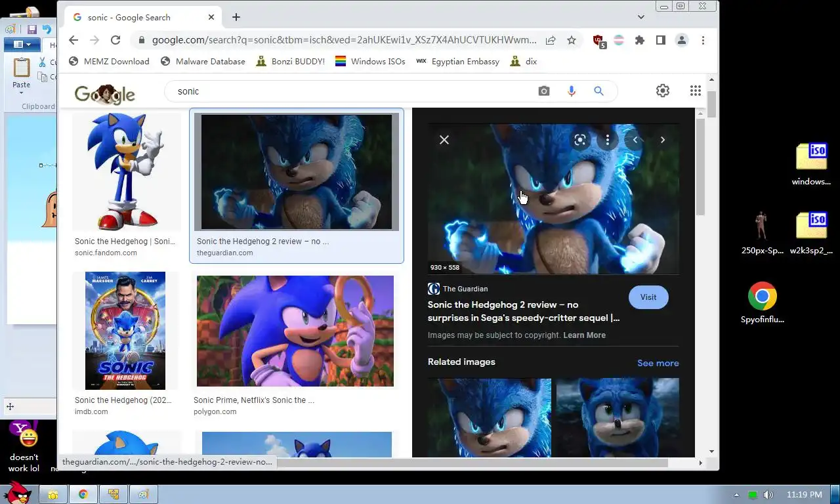Close the 'sonic - Google Search' tab
The height and width of the screenshot is (504, 840).
pyautogui.click(x=211, y=17)
